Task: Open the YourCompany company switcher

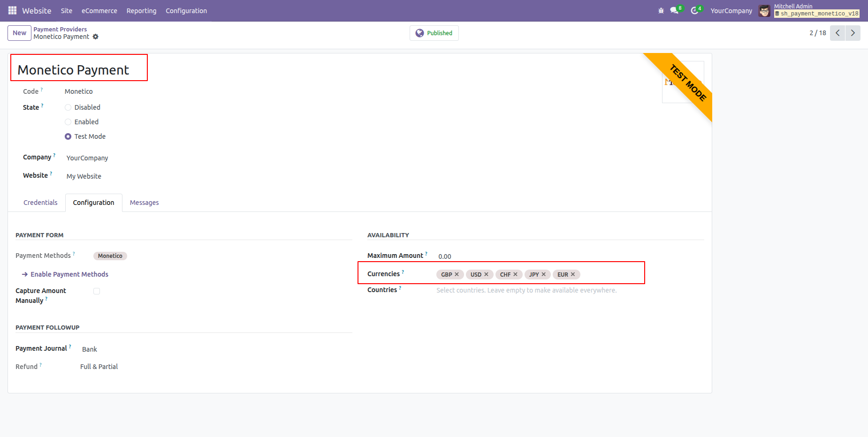Action: (x=731, y=11)
